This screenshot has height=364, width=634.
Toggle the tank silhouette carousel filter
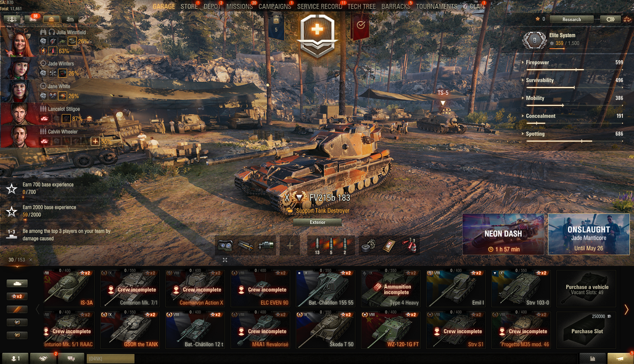(x=17, y=283)
